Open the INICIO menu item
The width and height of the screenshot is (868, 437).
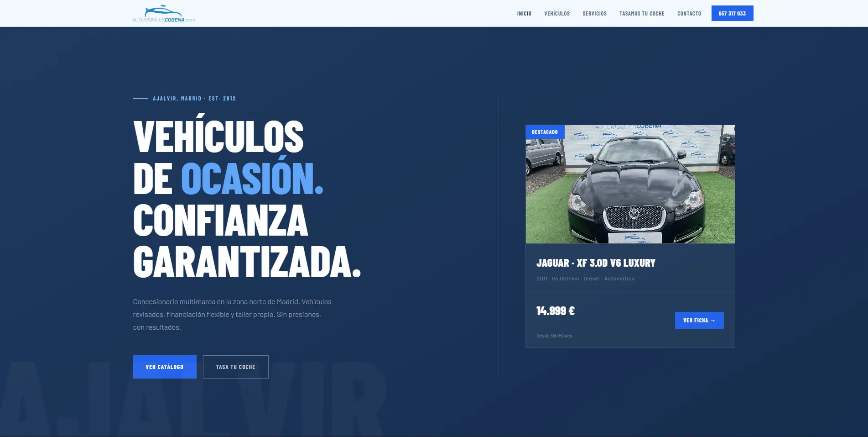pos(524,14)
